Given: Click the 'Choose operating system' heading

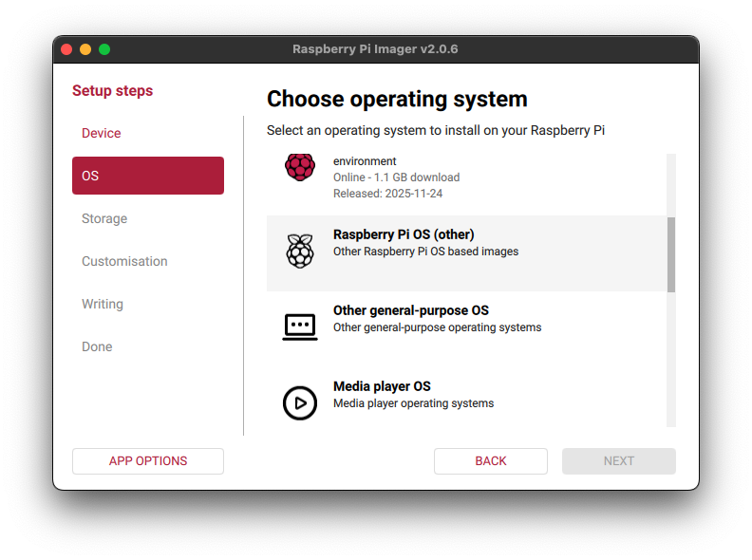Looking at the screenshot, I should [397, 100].
